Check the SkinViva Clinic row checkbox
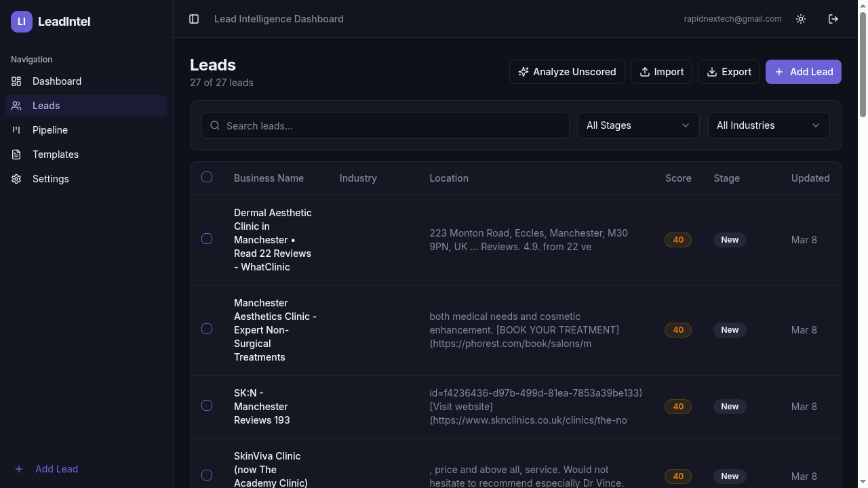The image size is (868, 488). [x=207, y=475]
